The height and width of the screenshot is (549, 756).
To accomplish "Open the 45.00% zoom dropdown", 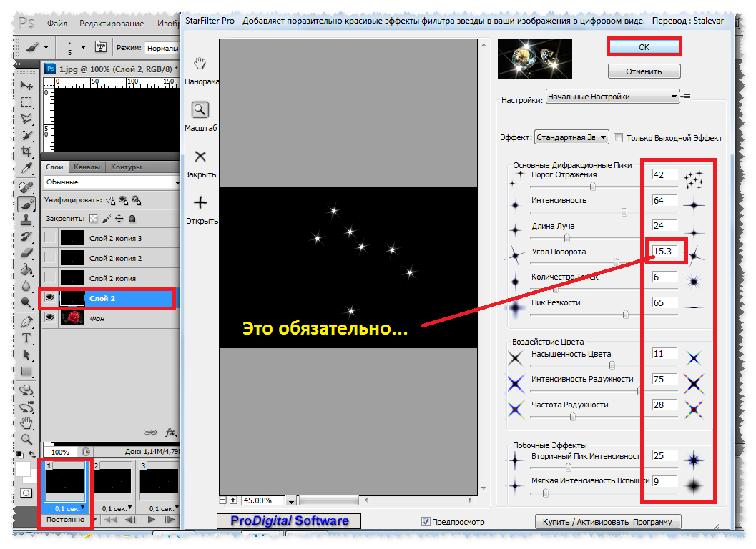I will coord(290,501).
